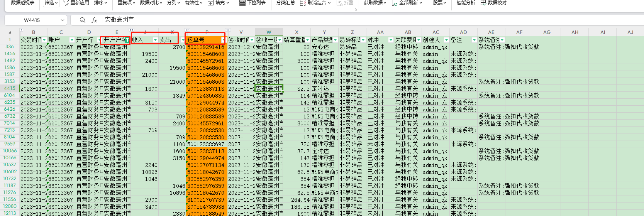Click the 全部刷新 refresh all icon

(394, 3)
